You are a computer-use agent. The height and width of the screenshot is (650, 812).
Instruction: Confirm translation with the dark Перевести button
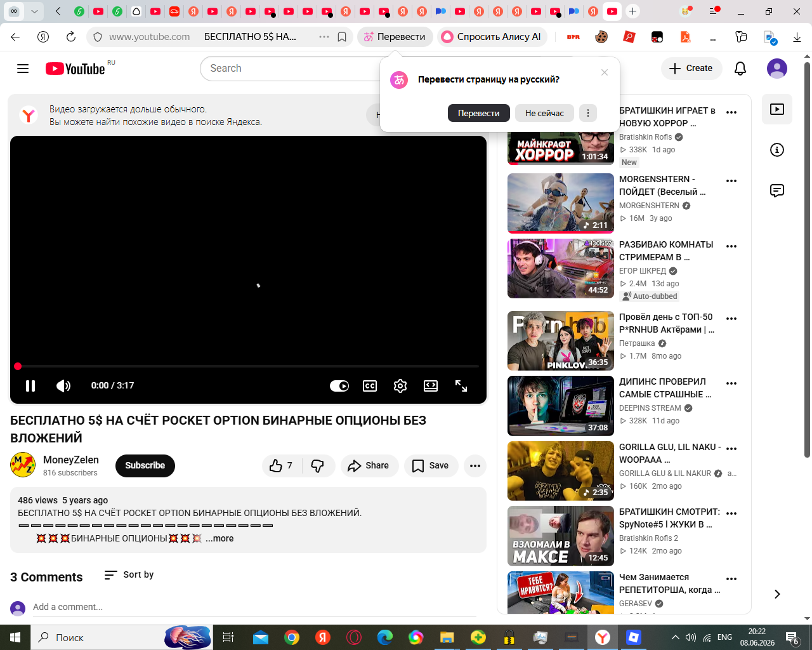point(479,113)
